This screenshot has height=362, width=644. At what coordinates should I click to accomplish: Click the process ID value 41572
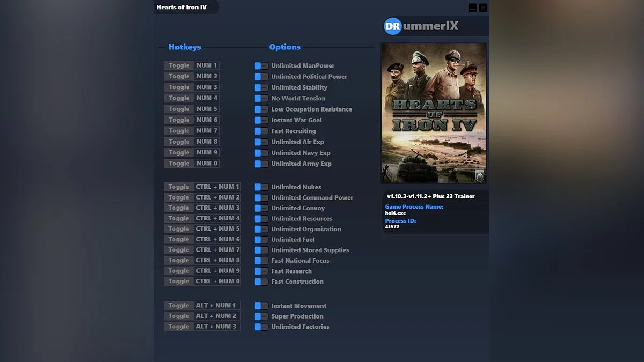(392, 227)
